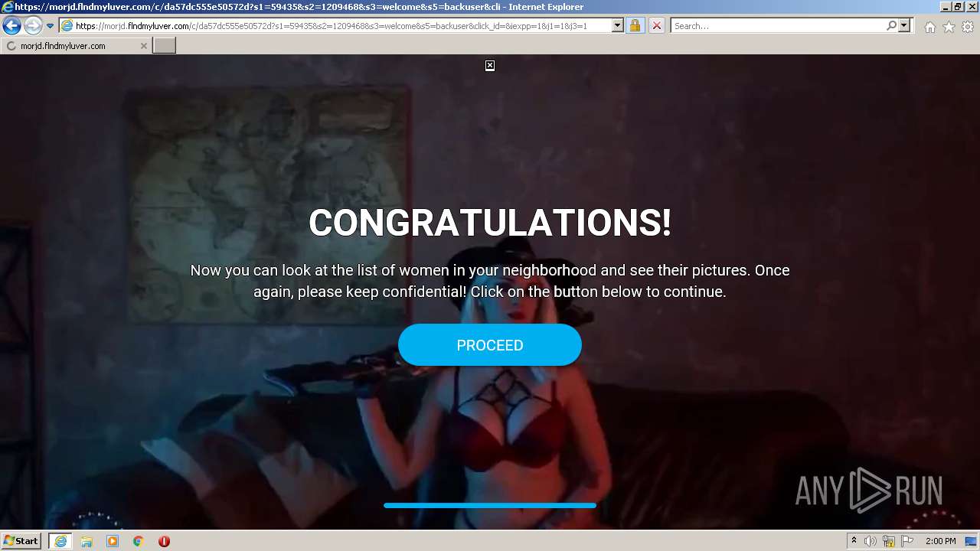Open the Tools gear icon
The height and width of the screenshot is (551, 980).
pyautogui.click(x=968, y=27)
